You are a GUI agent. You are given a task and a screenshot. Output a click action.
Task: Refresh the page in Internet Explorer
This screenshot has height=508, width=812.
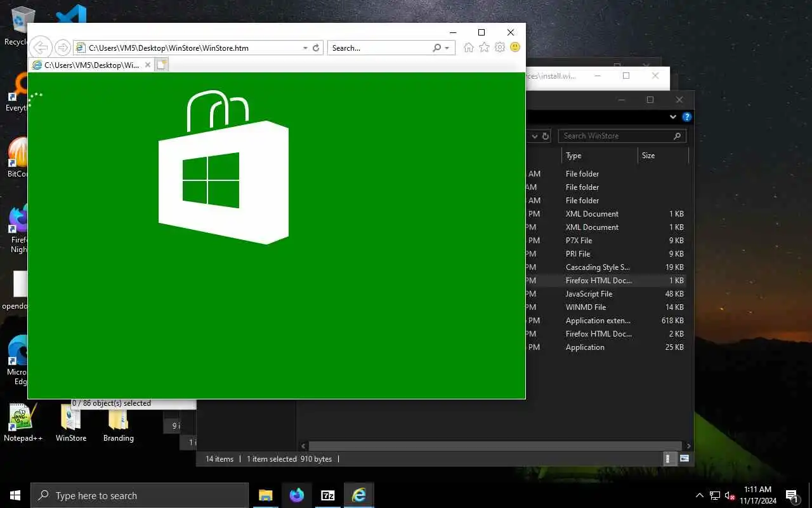coord(316,48)
